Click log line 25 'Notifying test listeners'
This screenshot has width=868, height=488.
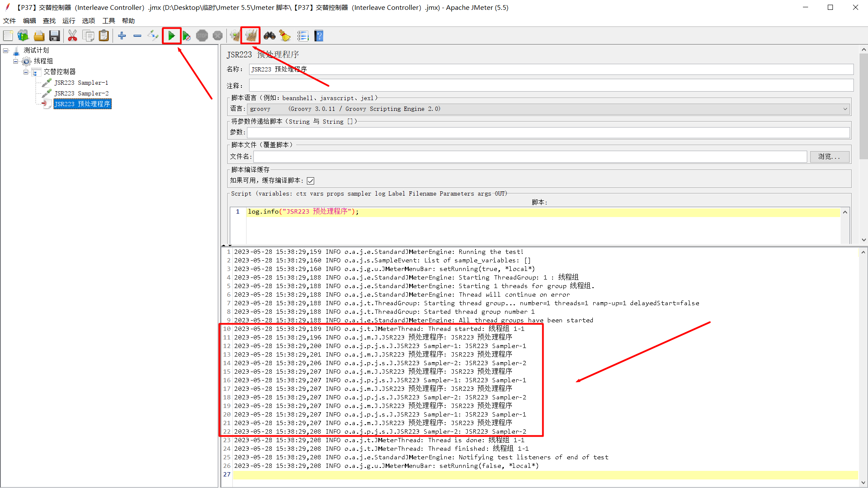coord(421,458)
